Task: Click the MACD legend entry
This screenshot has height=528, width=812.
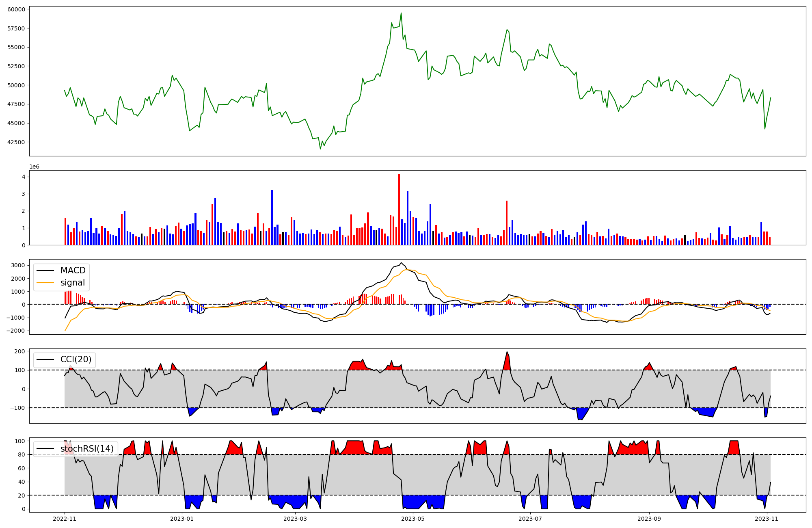Action: click(73, 270)
